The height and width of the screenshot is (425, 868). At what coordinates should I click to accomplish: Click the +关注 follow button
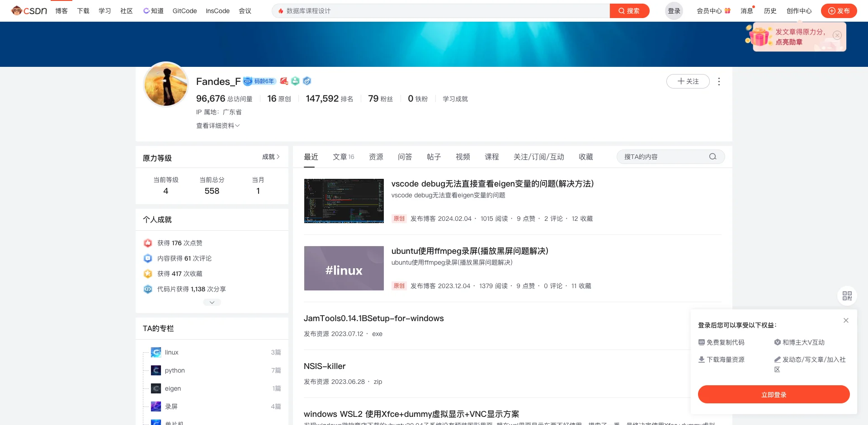[688, 81]
